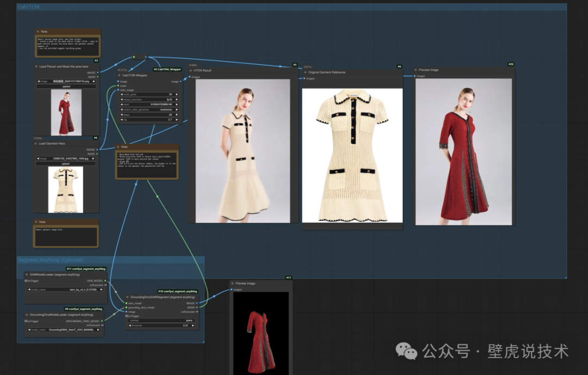588x375 pixels.
Task: Open the sam_hq_vit_h model_name dropdown
Action: pos(65,290)
